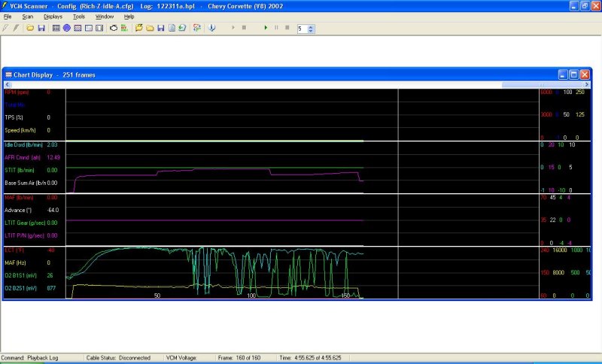The height and width of the screenshot is (364, 602).
Task: Close the Chart Display window
Action: point(585,74)
